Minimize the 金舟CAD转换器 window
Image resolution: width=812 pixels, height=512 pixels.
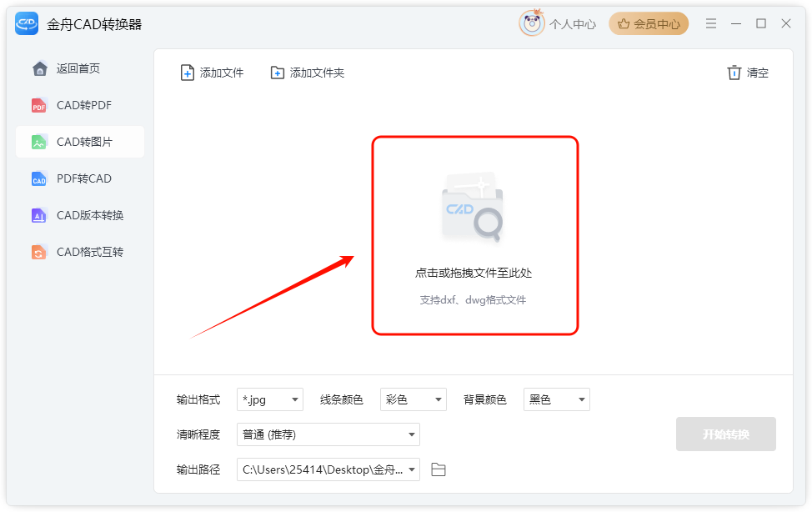[x=736, y=23]
